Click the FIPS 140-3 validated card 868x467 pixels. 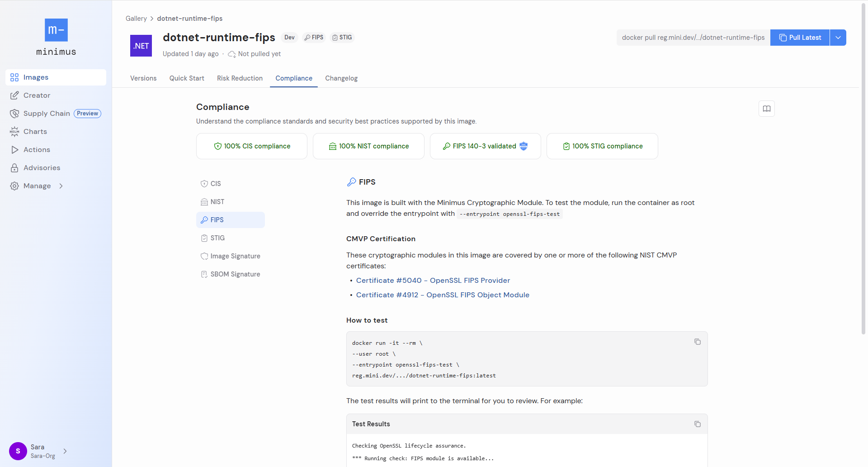tap(485, 146)
